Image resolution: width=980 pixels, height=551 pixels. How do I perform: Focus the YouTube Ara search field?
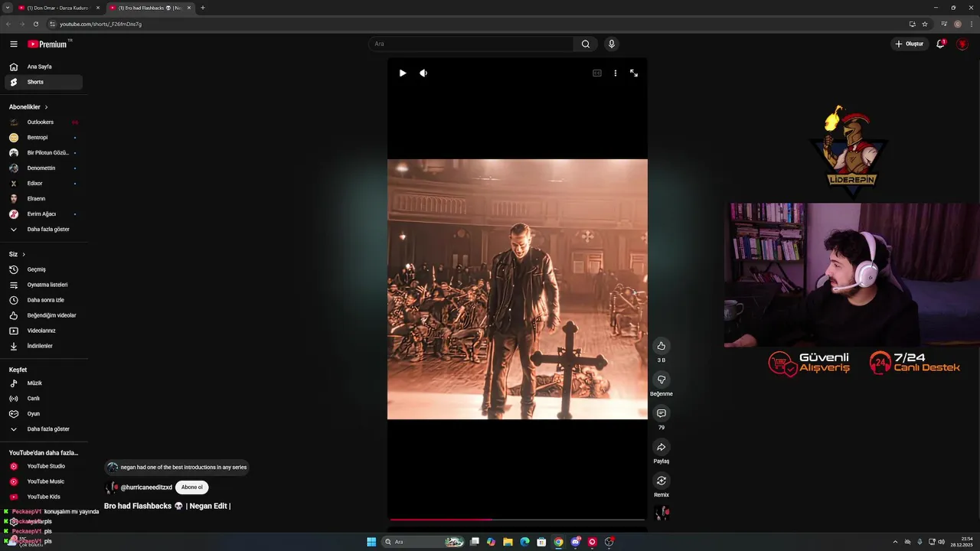(x=471, y=44)
